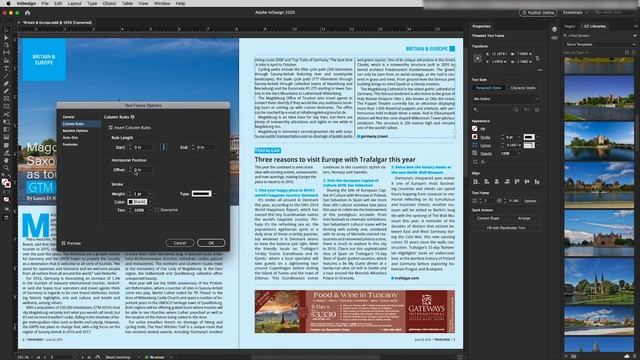Click the fill and stroke swatch in the toolbar
Viewport: 640px width, 360px height.
pos(6,183)
